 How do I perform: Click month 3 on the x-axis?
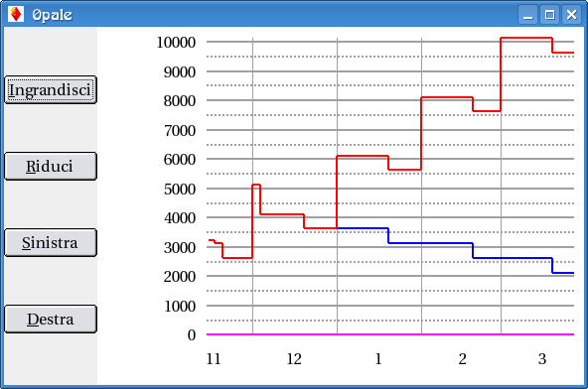point(542,359)
